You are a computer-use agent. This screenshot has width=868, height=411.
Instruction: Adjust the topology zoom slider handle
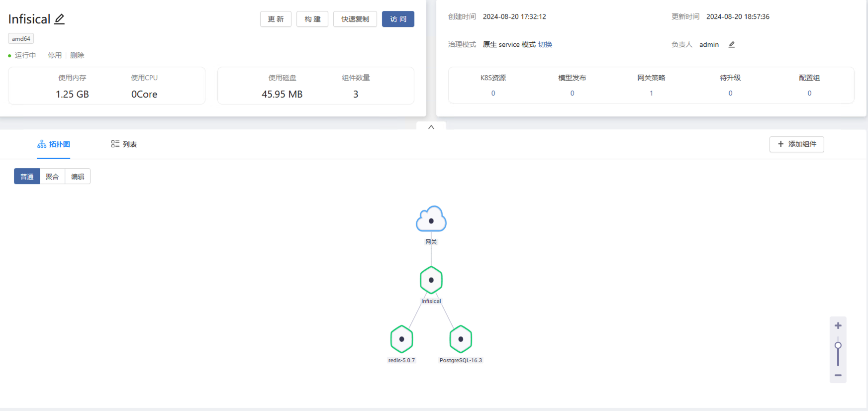click(x=838, y=345)
